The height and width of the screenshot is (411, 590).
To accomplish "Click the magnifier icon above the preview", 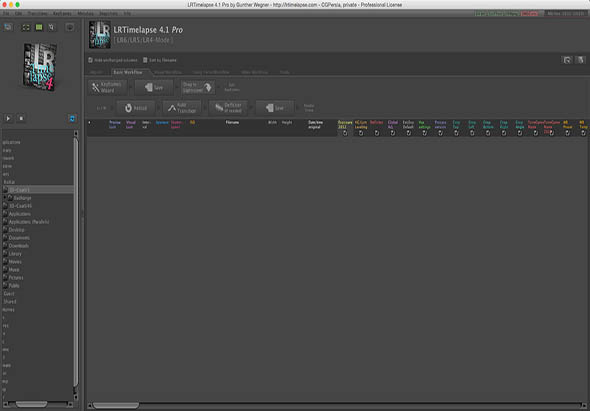I will pos(52,27).
